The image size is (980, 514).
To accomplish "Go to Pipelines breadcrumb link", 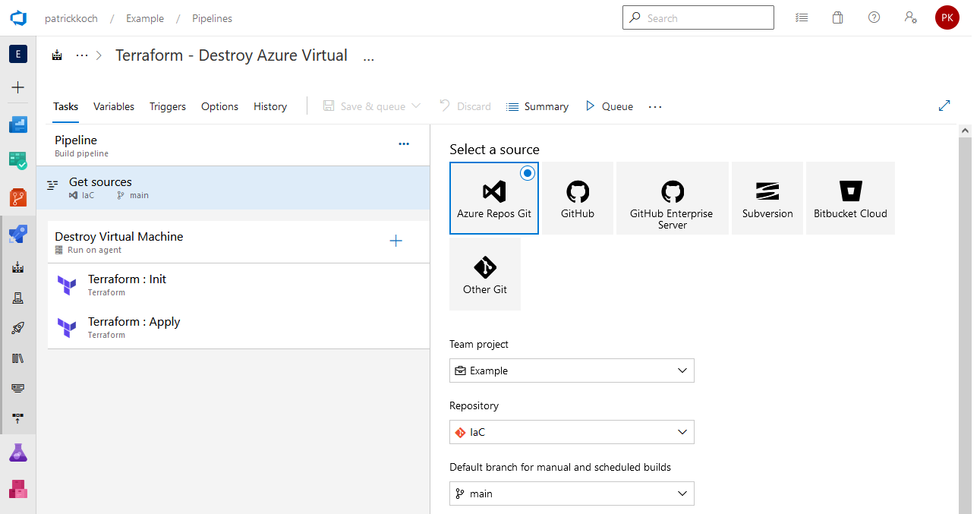I will [213, 18].
